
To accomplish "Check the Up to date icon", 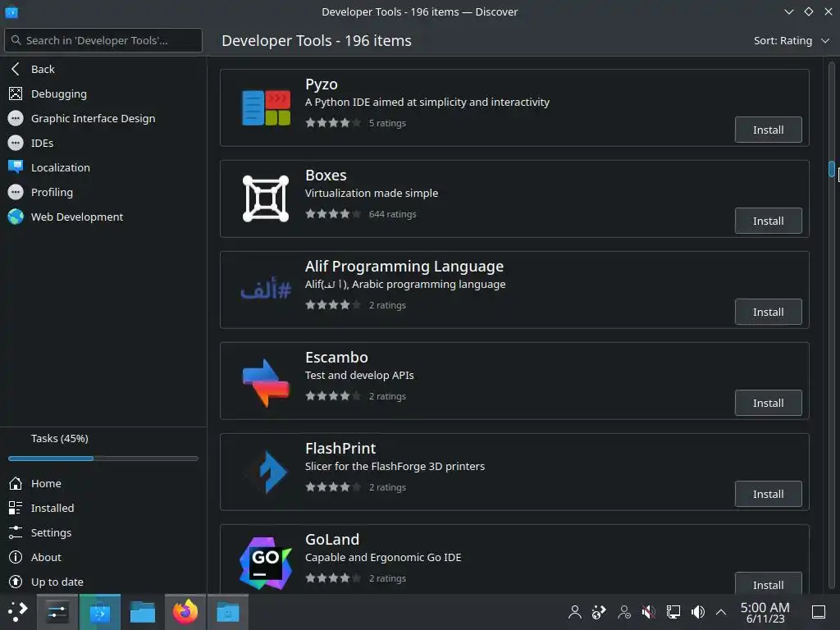I will [x=16, y=582].
